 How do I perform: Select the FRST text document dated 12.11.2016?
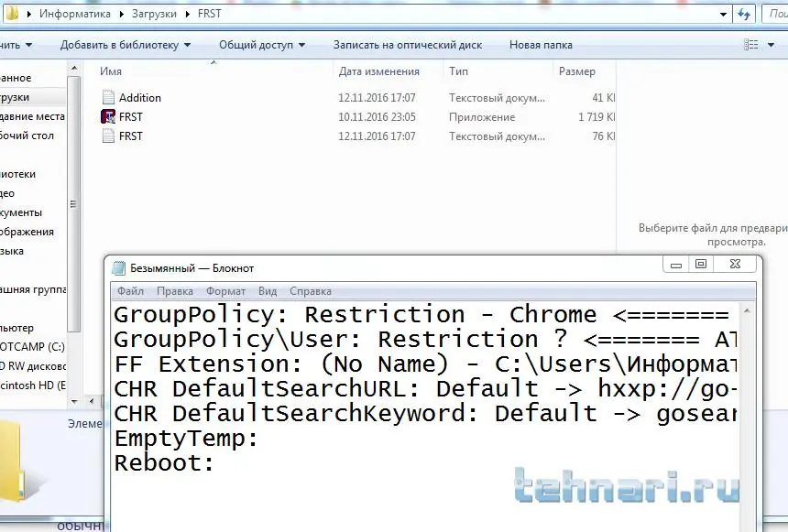click(131, 136)
